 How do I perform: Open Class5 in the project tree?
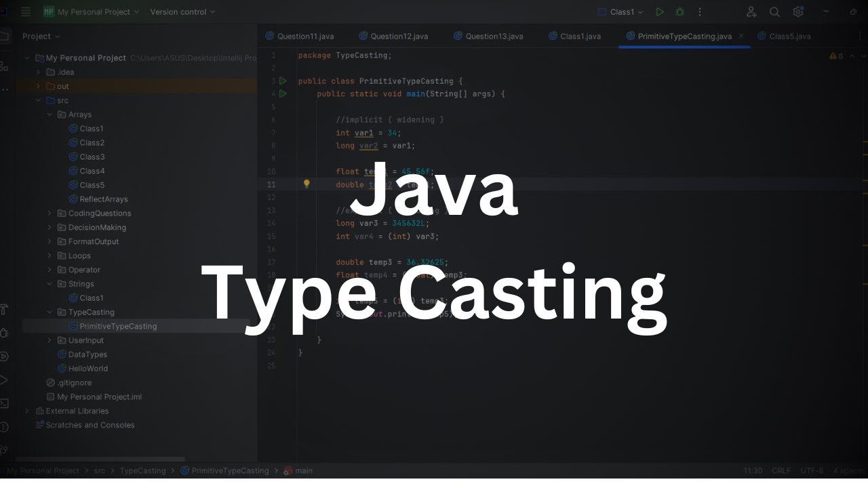coord(86,185)
